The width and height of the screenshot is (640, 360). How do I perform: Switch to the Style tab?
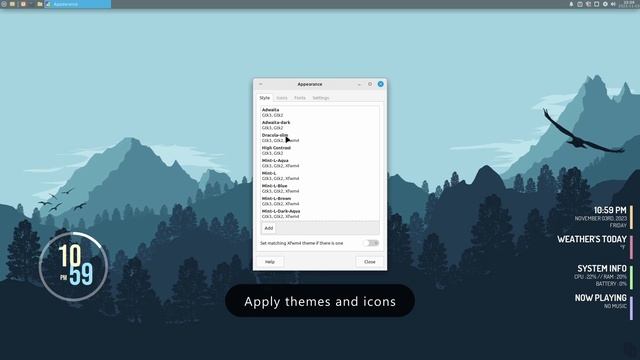tap(264, 98)
